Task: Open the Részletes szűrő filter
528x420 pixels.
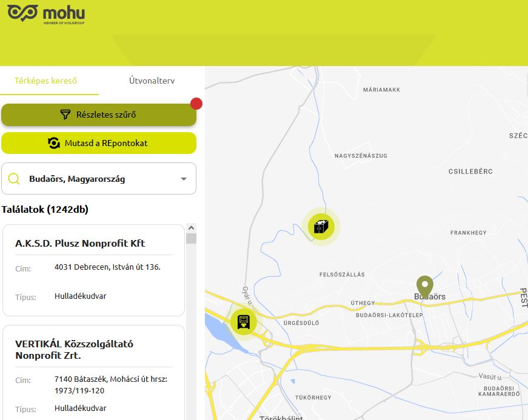Action: pyautogui.click(x=99, y=115)
